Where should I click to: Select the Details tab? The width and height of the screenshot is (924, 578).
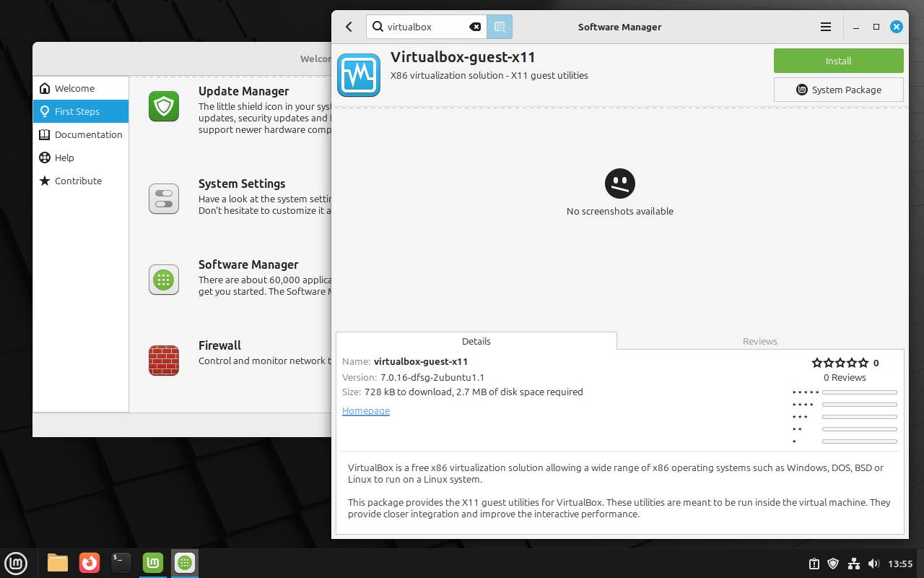(476, 341)
